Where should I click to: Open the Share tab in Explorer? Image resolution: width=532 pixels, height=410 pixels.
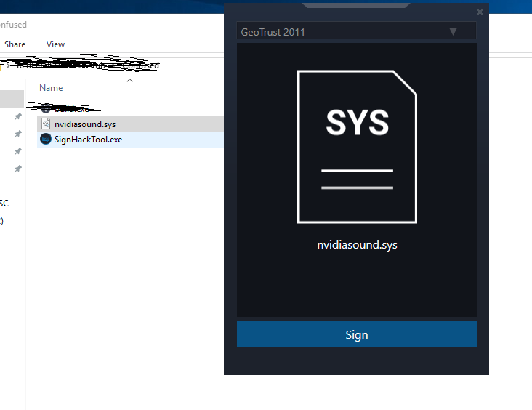click(x=15, y=44)
